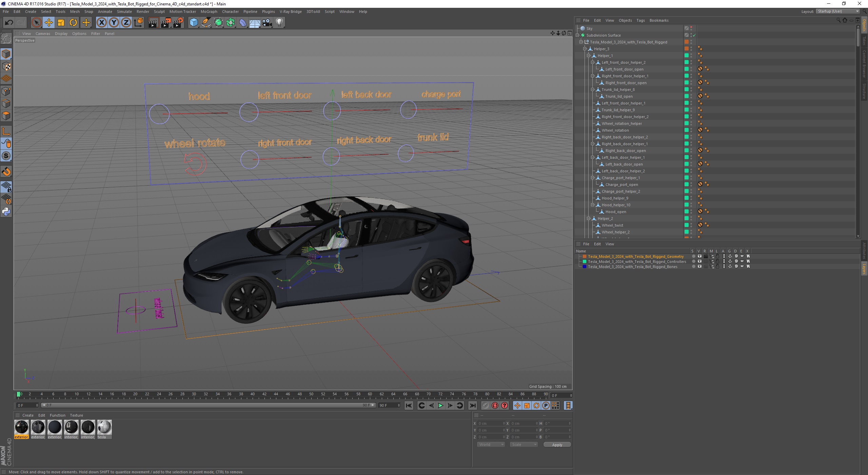Image resolution: width=868 pixels, height=475 pixels.
Task: Open the Scale mode dropdown
Action: pos(524,444)
